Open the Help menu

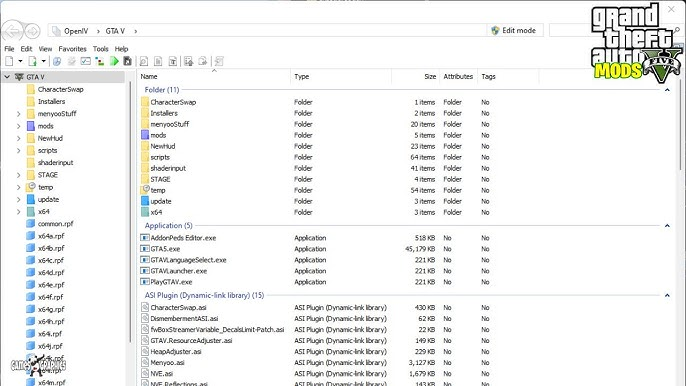121,49
